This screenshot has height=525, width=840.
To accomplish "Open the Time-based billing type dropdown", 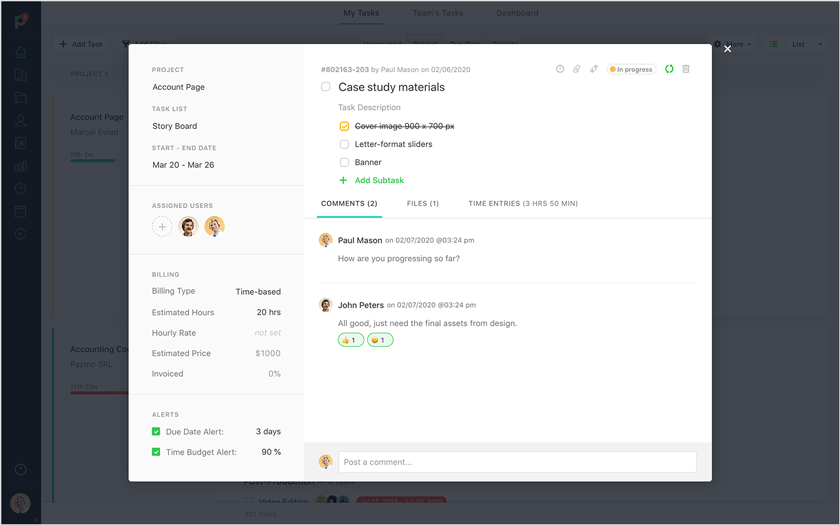I will [258, 292].
